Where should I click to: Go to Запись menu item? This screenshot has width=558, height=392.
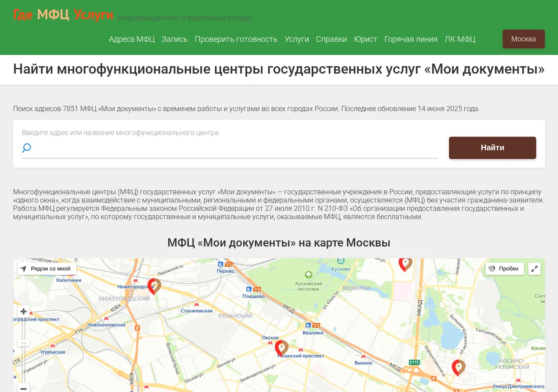[x=175, y=39]
